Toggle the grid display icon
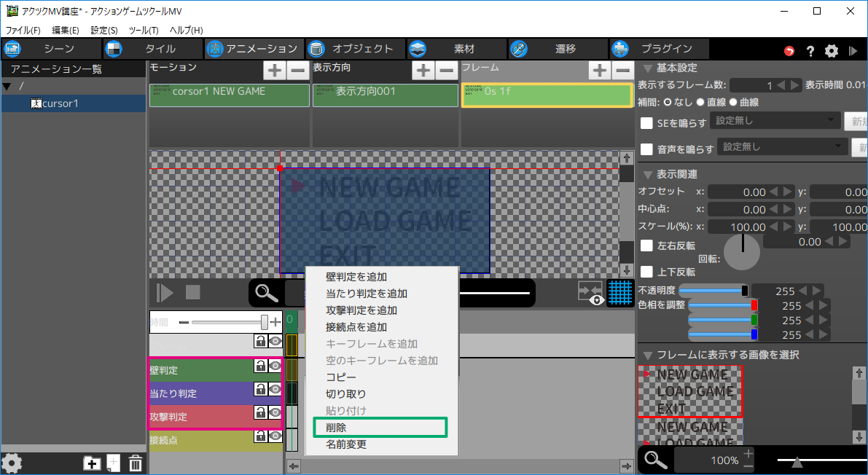The image size is (868, 475). [619, 293]
